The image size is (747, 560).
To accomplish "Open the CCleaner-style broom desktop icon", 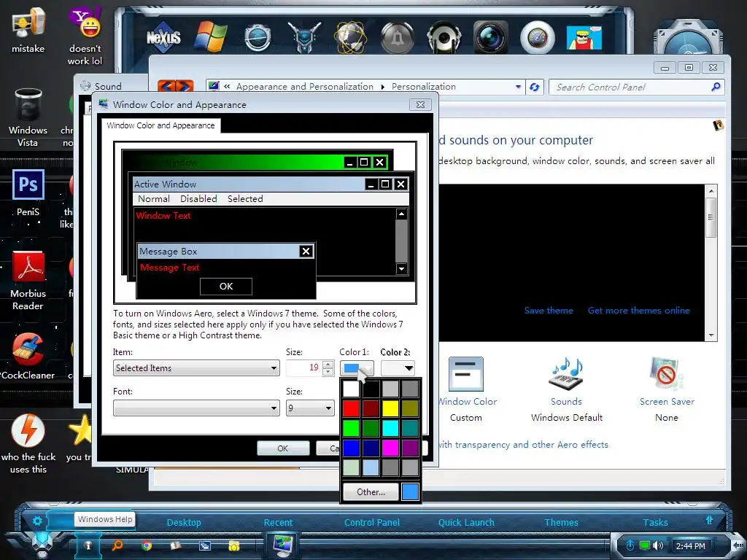I will pos(28,356).
